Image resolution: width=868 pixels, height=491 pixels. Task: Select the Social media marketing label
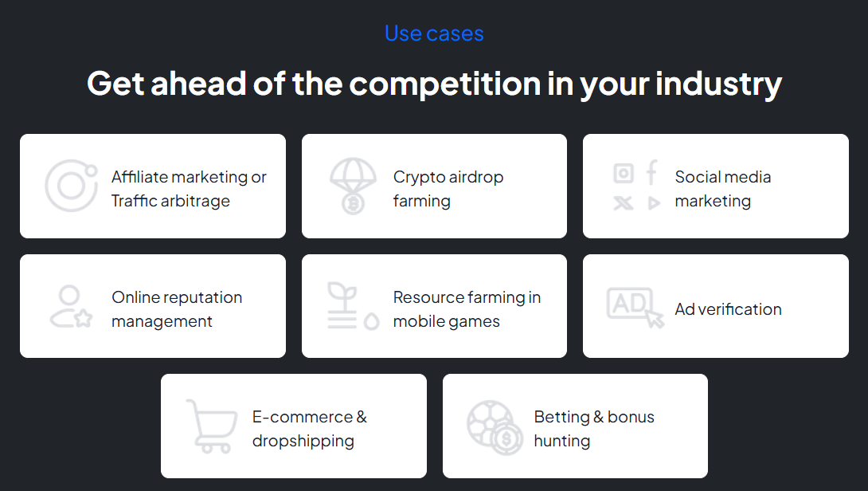click(723, 188)
